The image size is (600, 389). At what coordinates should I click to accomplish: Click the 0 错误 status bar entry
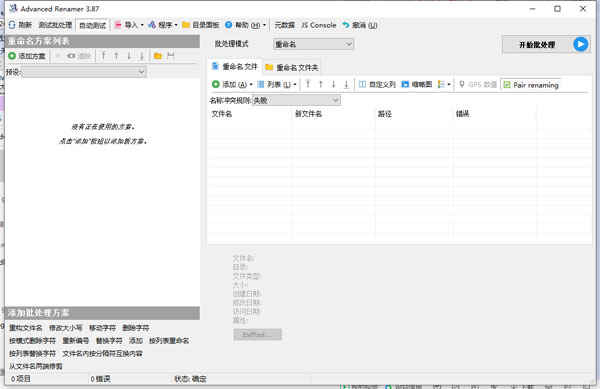[101, 379]
